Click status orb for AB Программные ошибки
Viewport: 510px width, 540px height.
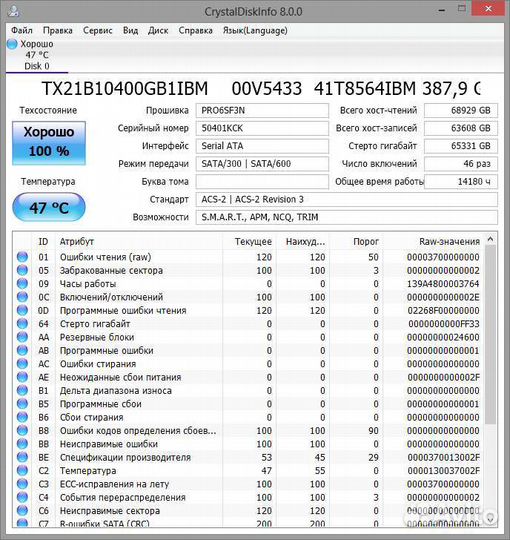coord(22,351)
